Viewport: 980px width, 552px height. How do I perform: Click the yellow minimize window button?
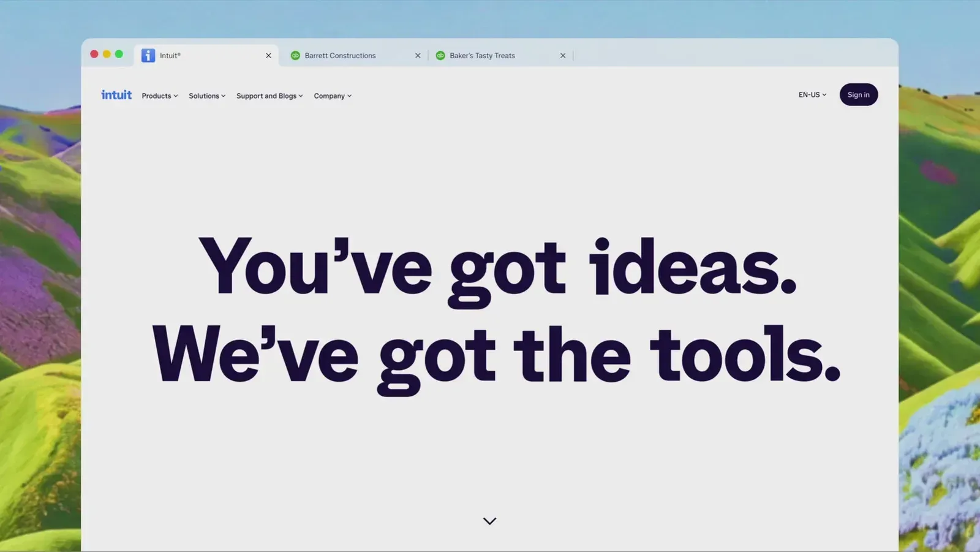click(x=107, y=54)
